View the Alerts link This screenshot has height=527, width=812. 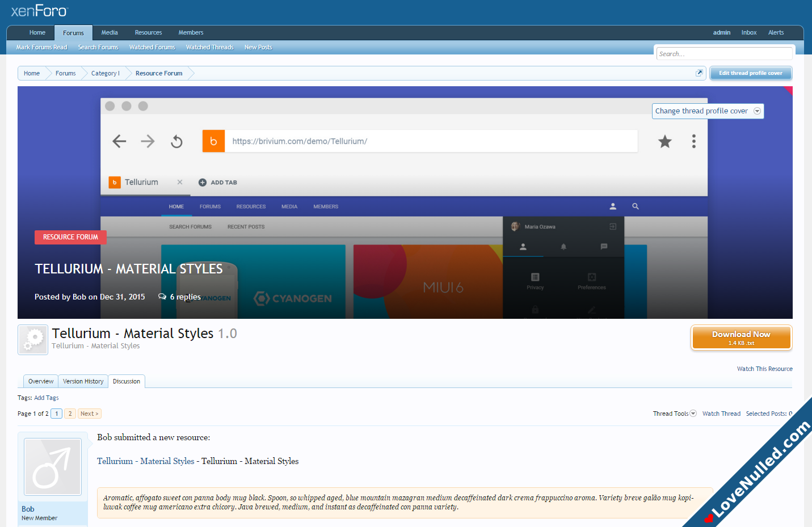point(776,32)
